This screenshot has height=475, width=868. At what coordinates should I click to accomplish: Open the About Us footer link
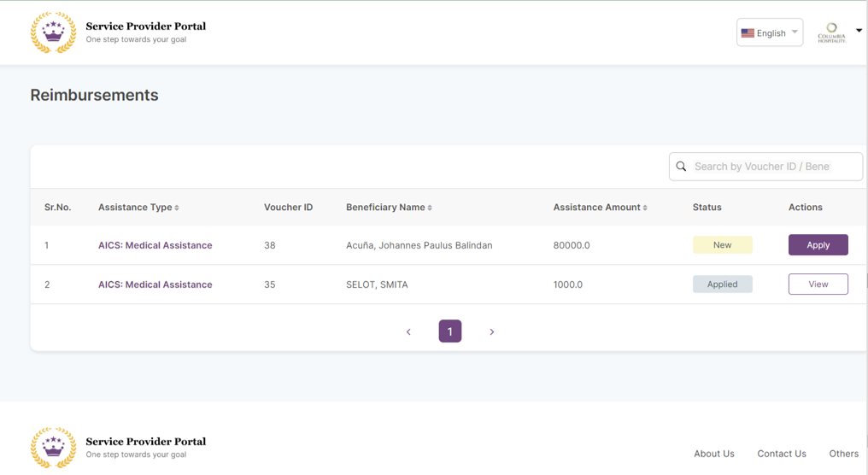713,454
